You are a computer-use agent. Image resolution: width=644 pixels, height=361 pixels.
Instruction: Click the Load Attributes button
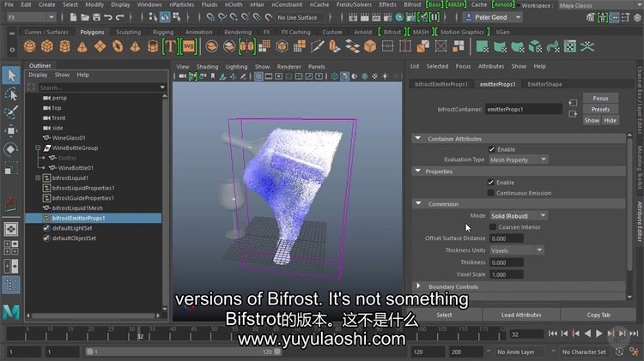521,315
